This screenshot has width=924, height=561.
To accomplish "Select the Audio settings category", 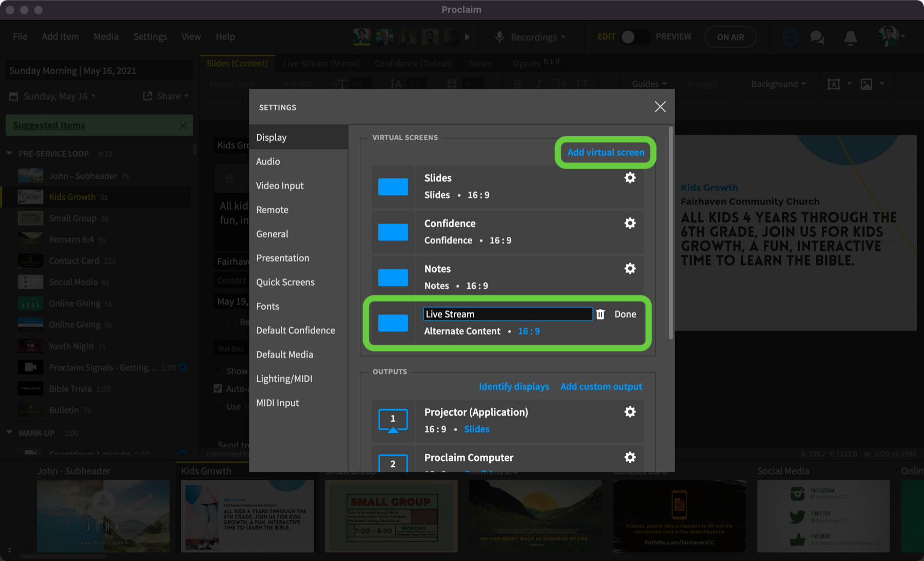I will 268,161.
